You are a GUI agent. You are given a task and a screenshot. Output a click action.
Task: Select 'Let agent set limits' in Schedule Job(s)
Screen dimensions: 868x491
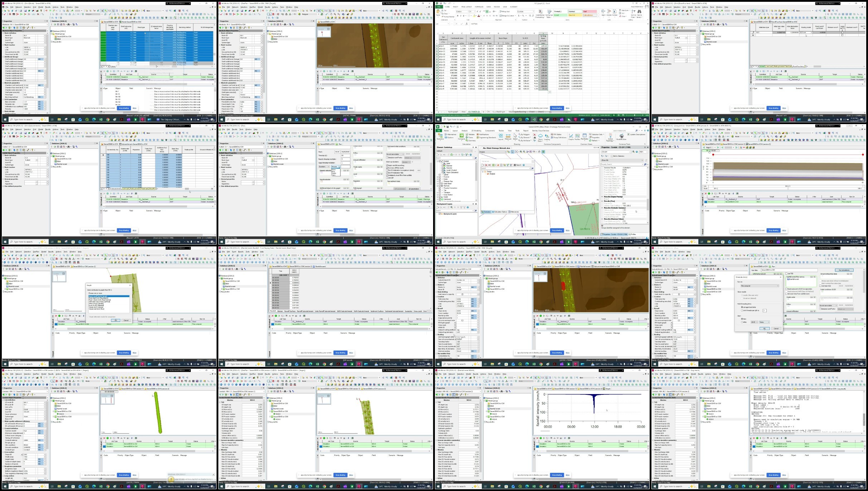(742, 307)
